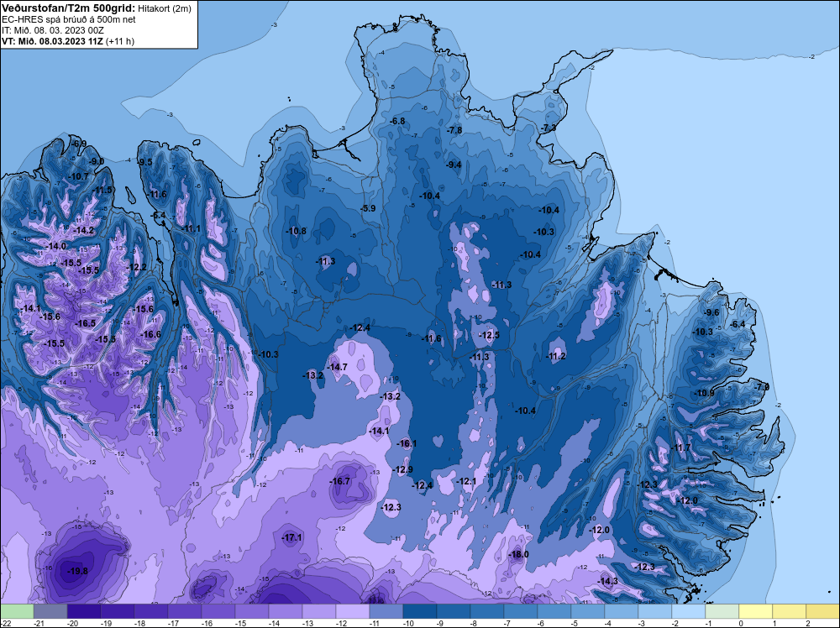Screen dimensions: 840x628
Task: Select the legend swatch between -1 and 0
Action: click(x=722, y=611)
